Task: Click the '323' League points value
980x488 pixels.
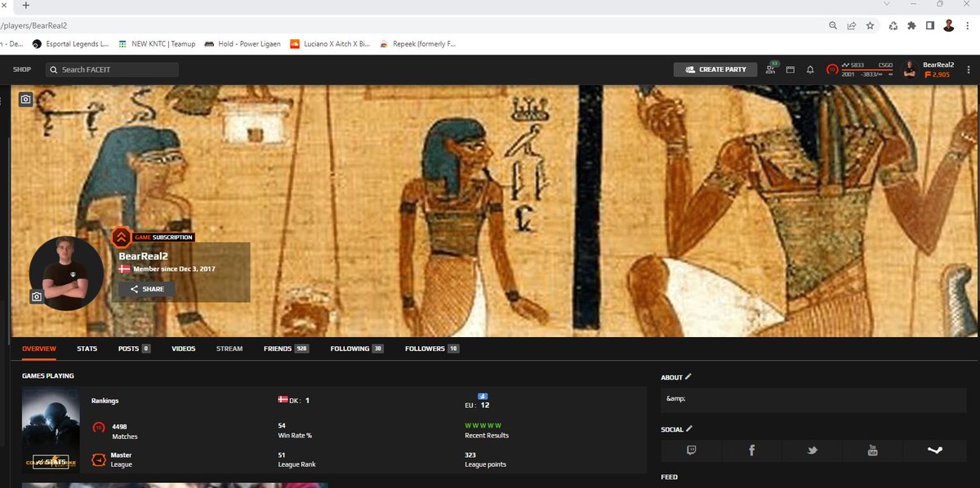Action: click(x=470, y=455)
